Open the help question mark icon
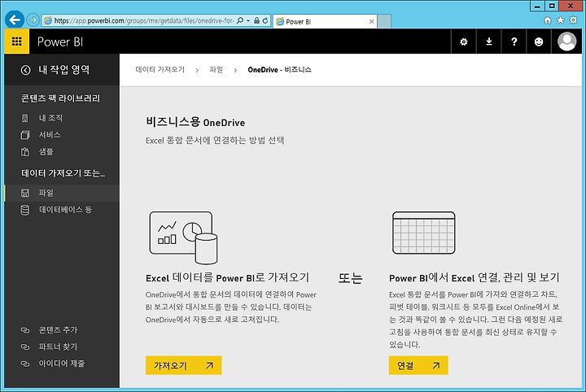 click(514, 41)
